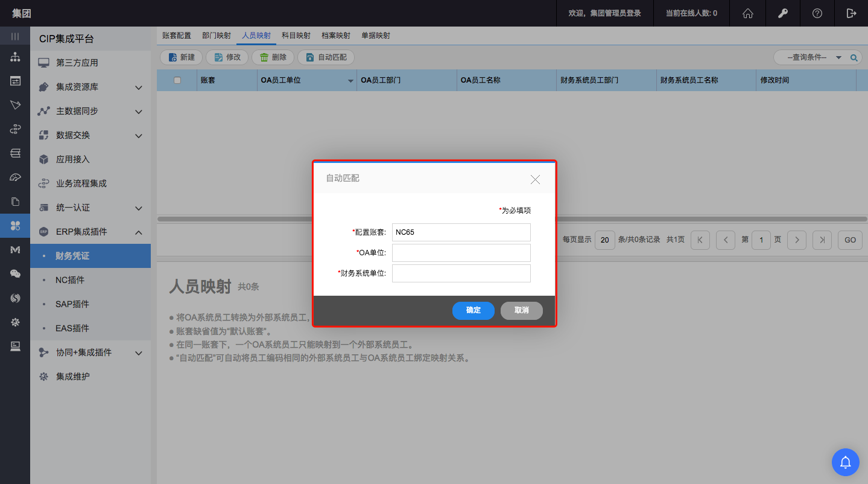Click the search magnifier icon
Screen dimensions: 868x484
coord(854,58)
